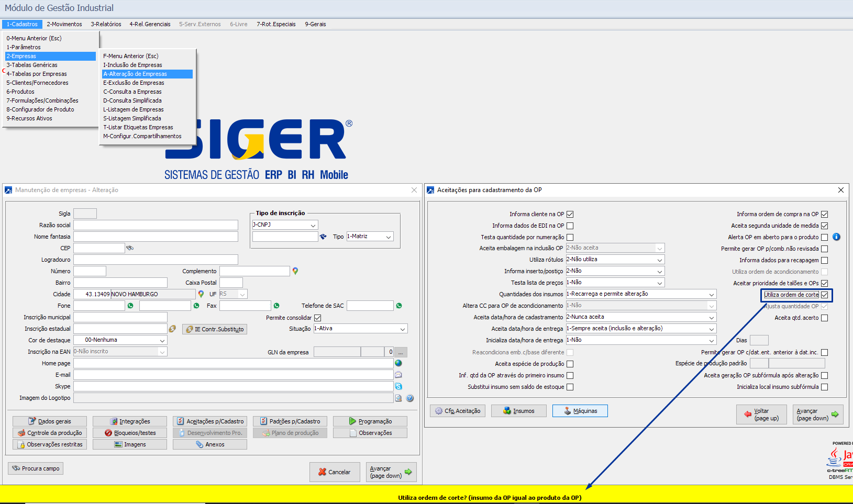Click Avançar in the Aceitações window
Viewport: 853px width, 504px height.
pos(818,415)
